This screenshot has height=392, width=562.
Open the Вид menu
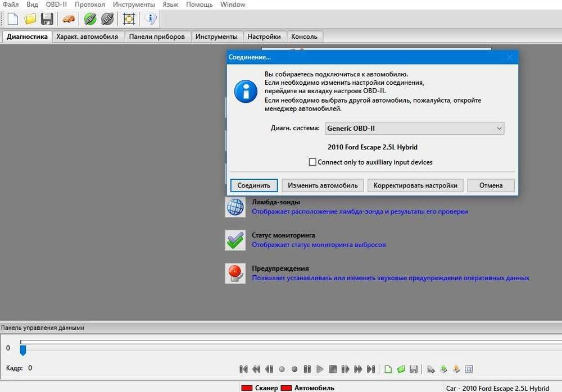32,4
